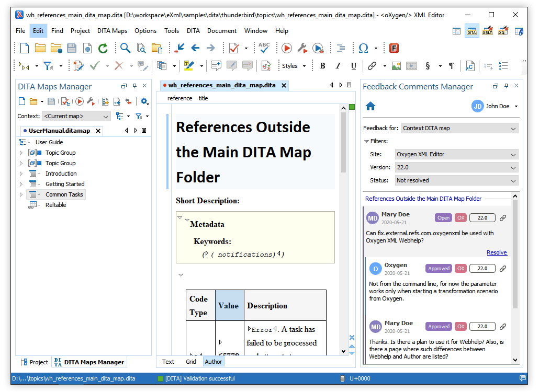
Task: Open the Find/Replace magnifier icon
Action: coord(125,48)
